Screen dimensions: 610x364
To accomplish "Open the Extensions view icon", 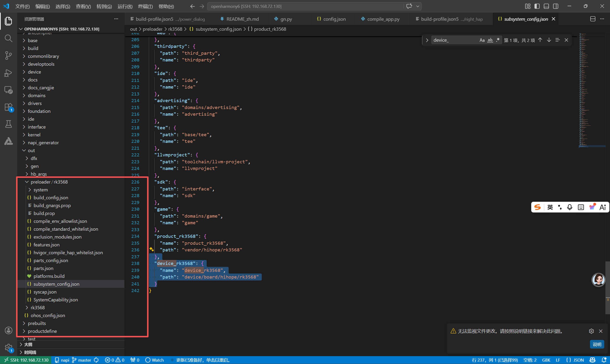I will (x=8, y=107).
